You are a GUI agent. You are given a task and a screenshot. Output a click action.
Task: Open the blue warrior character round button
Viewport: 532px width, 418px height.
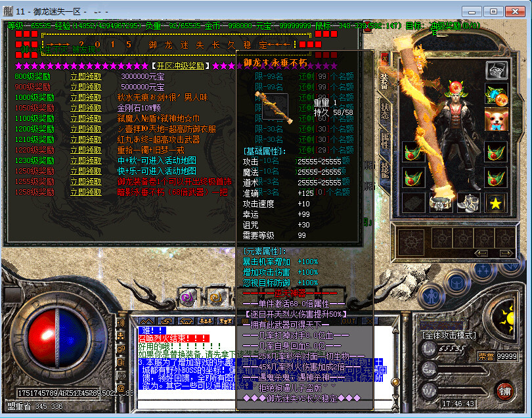[432, 297]
